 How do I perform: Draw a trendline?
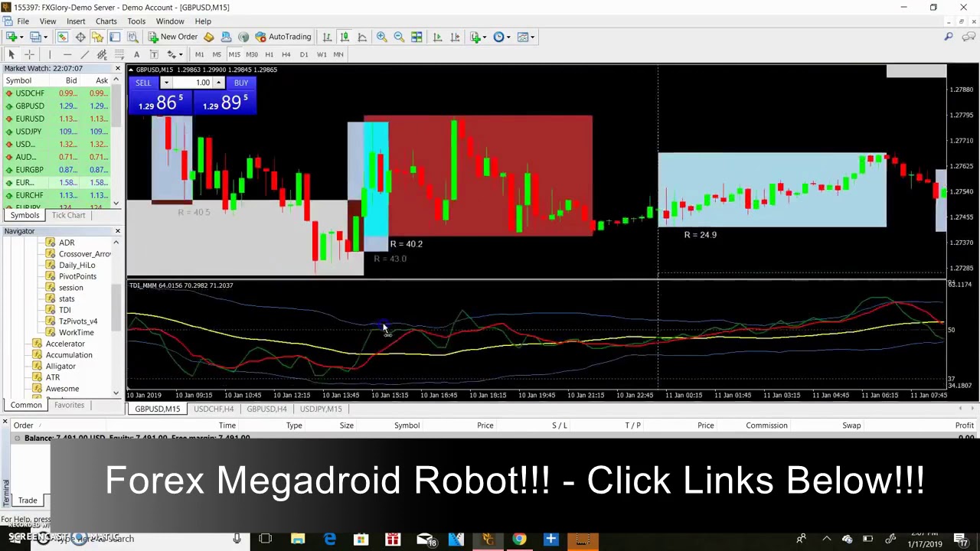[x=84, y=54]
